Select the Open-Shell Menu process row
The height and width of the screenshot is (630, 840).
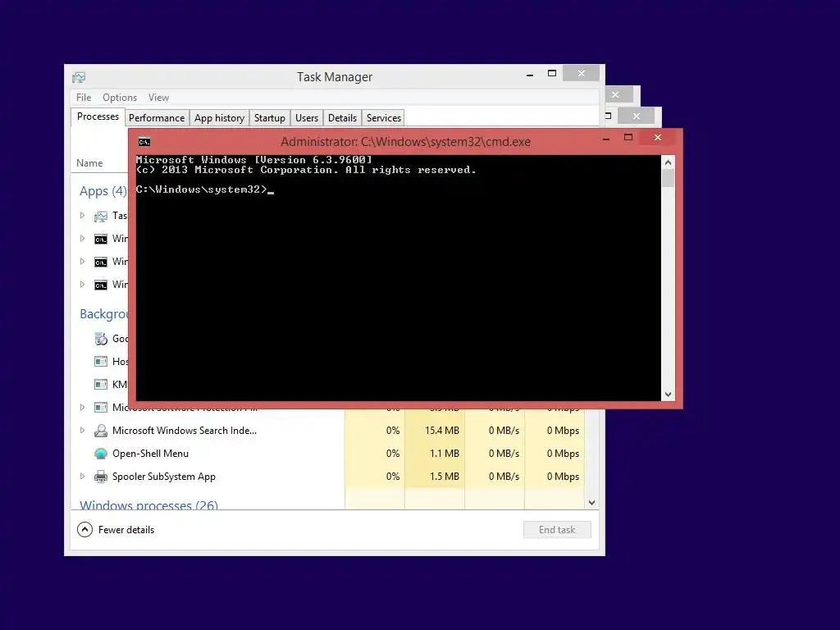pyautogui.click(x=328, y=454)
